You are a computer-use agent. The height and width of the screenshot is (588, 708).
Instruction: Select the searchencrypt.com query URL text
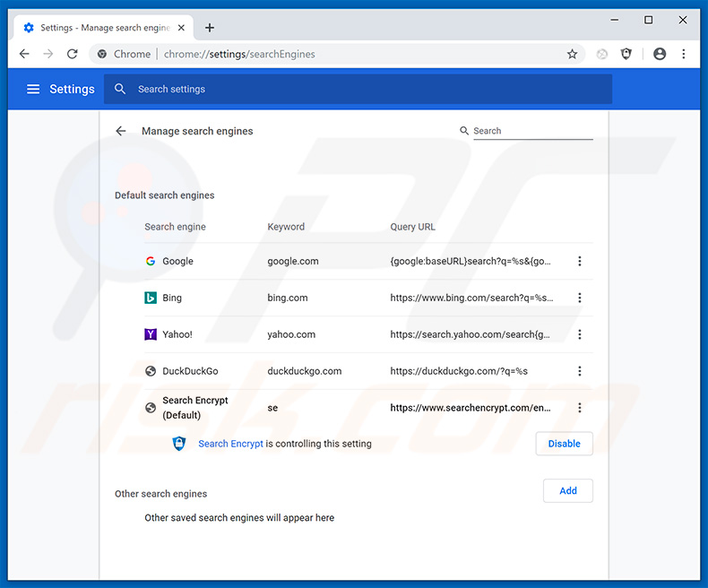click(471, 408)
